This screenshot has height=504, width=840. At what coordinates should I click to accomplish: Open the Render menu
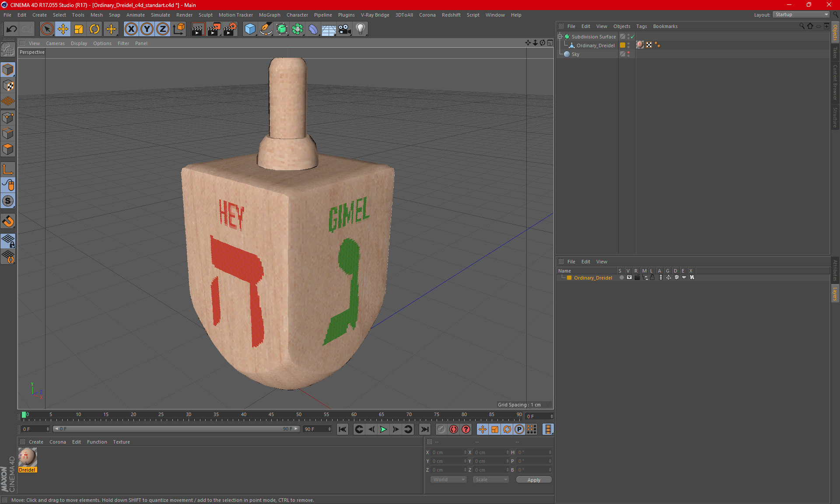tap(184, 15)
